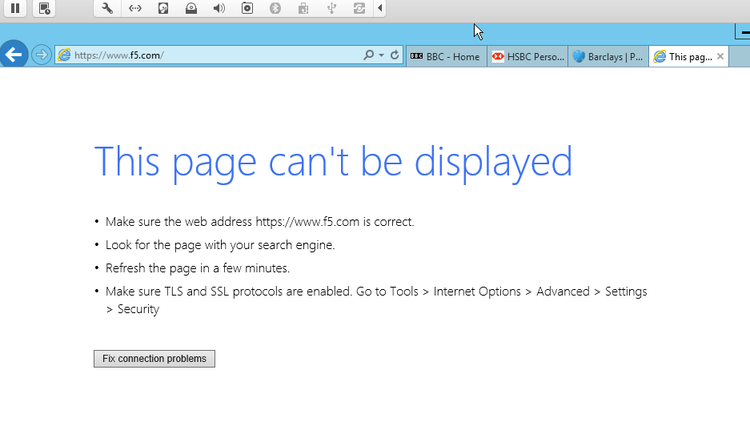Click the camera device icon
This screenshot has height=443, width=750.
click(x=247, y=8)
